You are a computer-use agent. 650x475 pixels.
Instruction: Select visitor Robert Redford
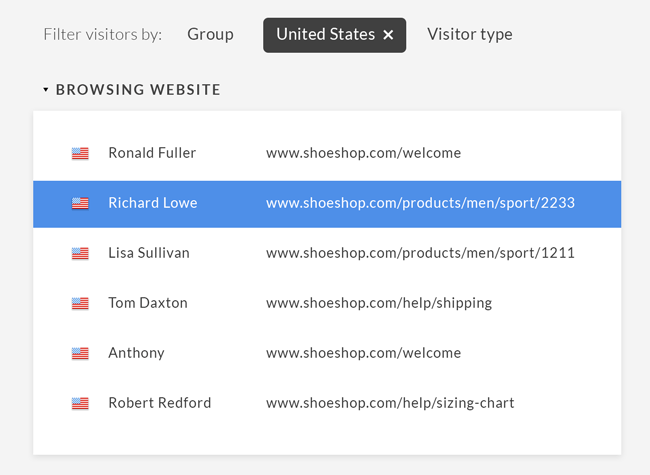pos(160,403)
